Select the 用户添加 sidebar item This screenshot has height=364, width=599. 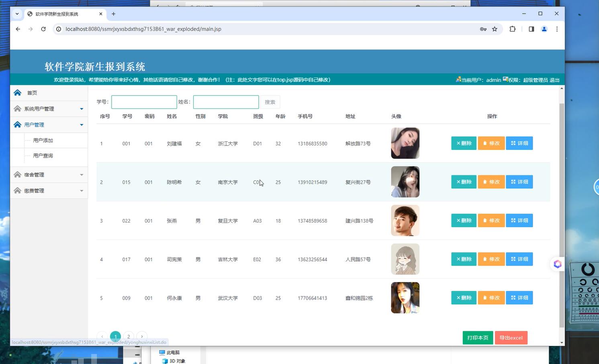click(43, 140)
